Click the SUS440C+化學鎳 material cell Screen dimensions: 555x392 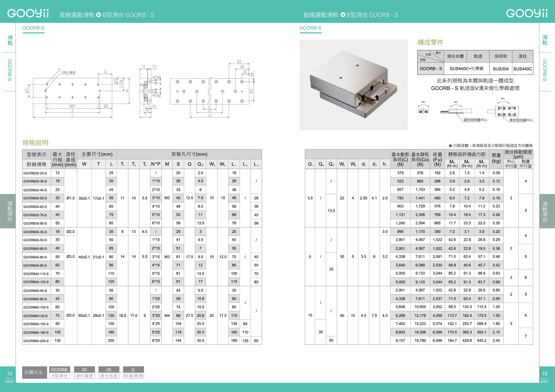[467, 69]
